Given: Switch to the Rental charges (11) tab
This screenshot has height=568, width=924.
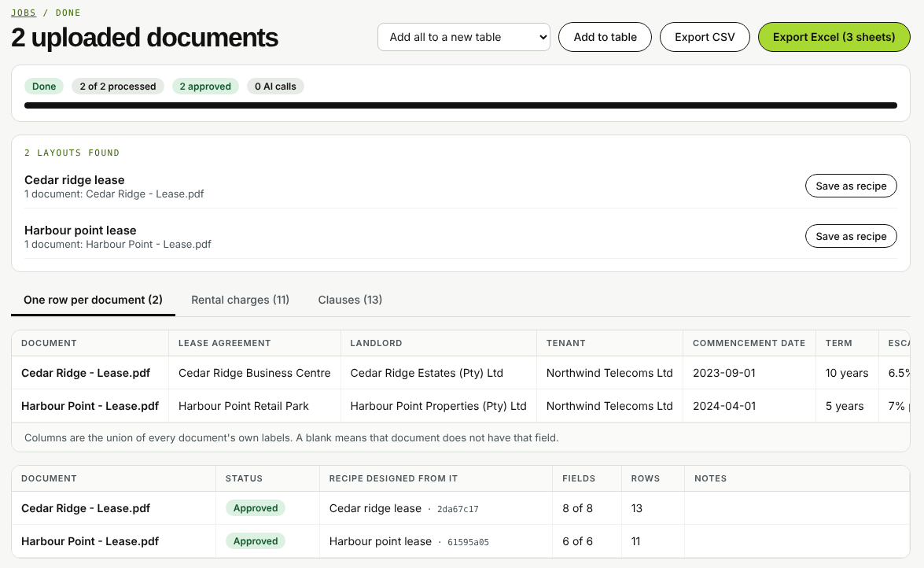Looking at the screenshot, I should (x=240, y=300).
